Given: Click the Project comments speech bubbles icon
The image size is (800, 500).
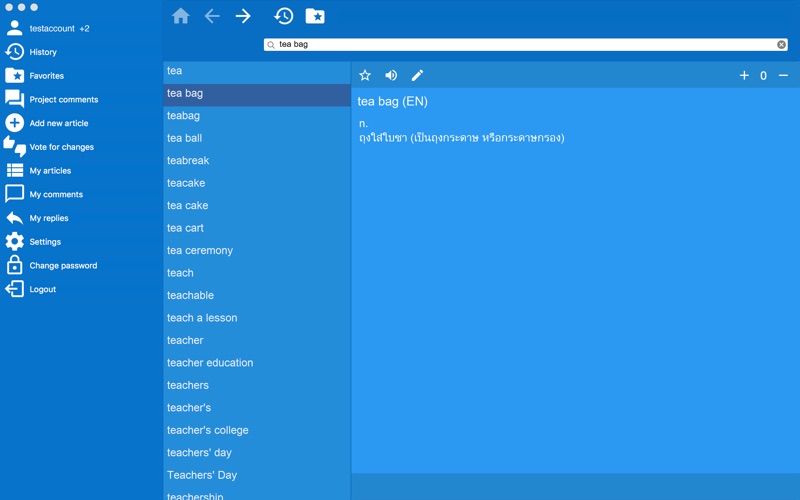Looking at the screenshot, I should pyautogui.click(x=14, y=99).
